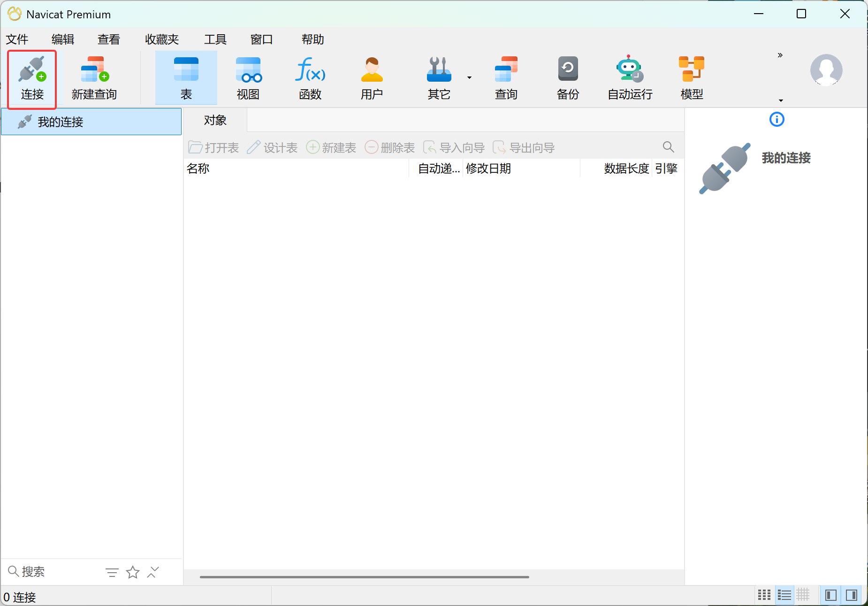
Task: Toggle the left navigation pane
Action: coord(830,595)
